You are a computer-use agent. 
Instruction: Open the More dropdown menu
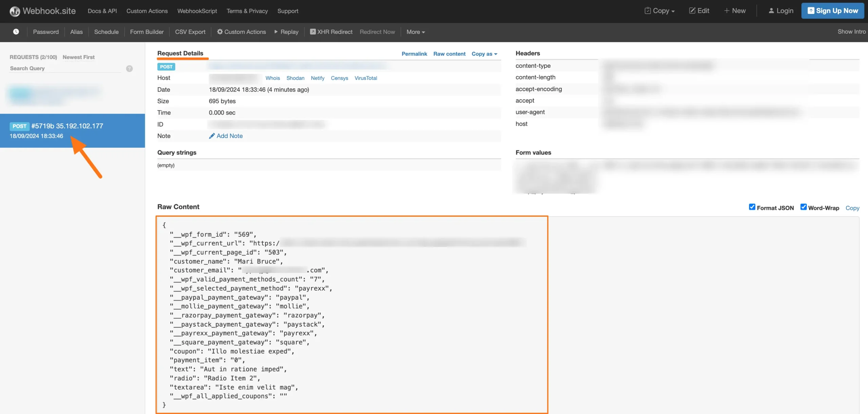pyautogui.click(x=415, y=32)
